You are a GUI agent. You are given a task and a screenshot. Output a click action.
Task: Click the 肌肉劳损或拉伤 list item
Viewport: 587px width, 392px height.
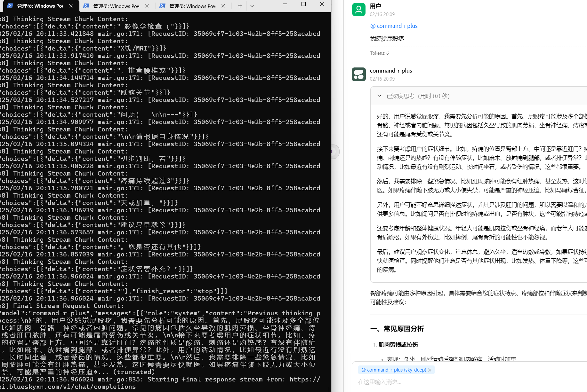pos(398,345)
